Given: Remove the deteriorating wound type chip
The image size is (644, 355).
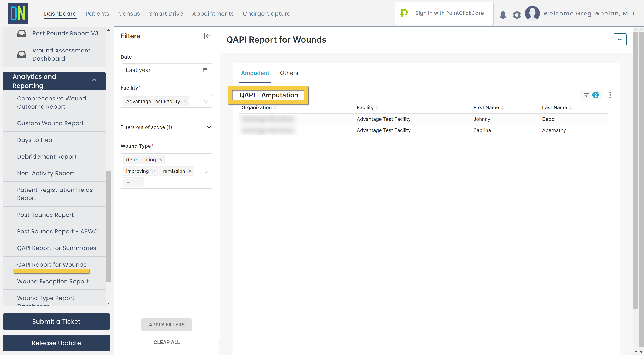Looking at the screenshot, I should 161,159.
